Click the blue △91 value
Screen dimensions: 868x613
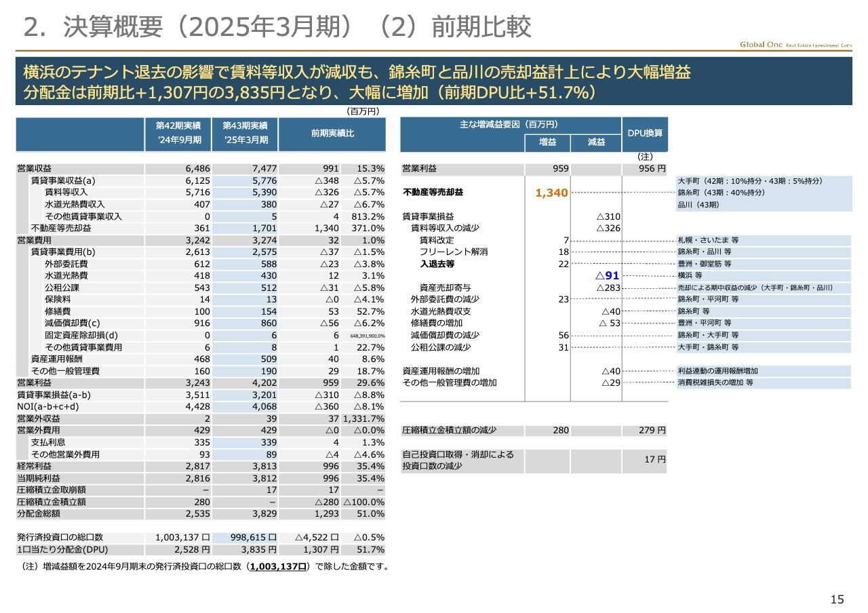click(x=608, y=276)
